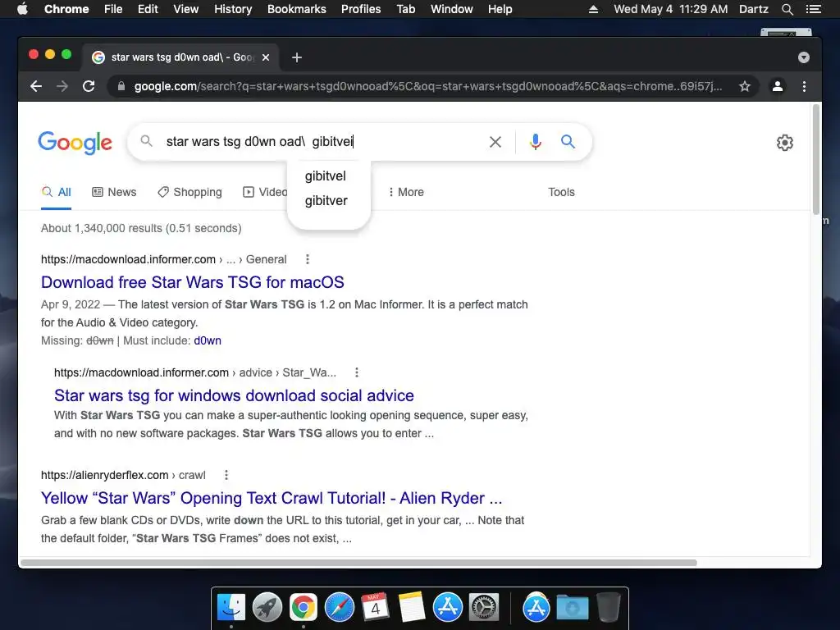This screenshot has height=630, width=840.
Task: View site info via the lock icon
Action: (x=121, y=86)
